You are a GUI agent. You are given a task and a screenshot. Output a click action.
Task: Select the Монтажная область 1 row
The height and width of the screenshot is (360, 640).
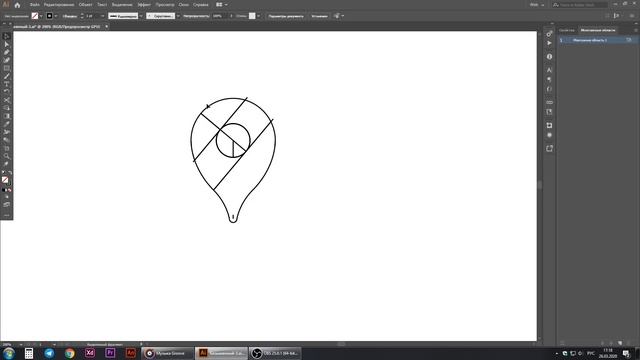pos(597,40)
